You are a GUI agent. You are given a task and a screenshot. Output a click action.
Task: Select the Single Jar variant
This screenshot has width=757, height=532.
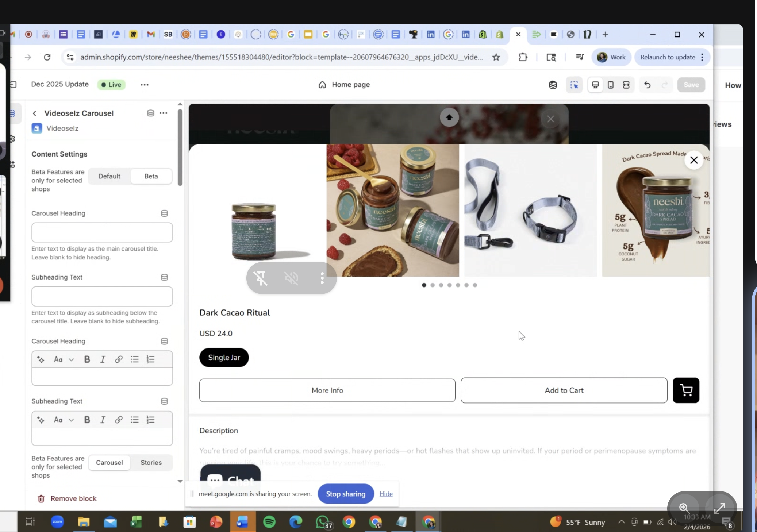point(224,358)
